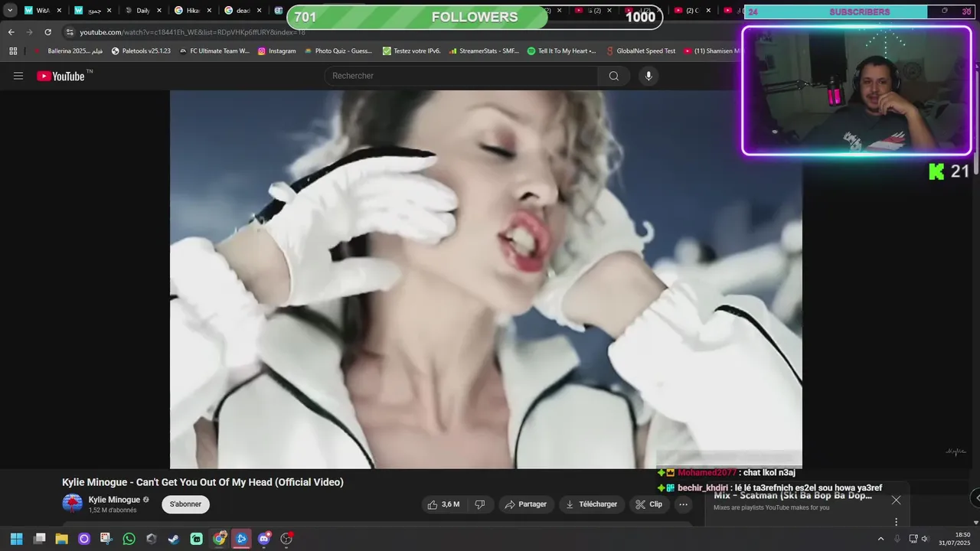Open the Windows Start menu
The width and height of the screenshot is (980, 551).
16,539
